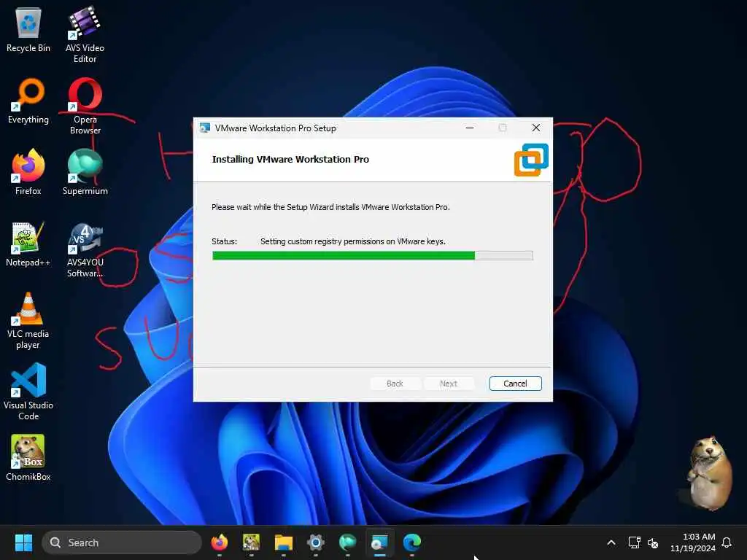Open the beaver app in taskbar
The height and width of the screenshot is (560, 747).
pos(251,542)
